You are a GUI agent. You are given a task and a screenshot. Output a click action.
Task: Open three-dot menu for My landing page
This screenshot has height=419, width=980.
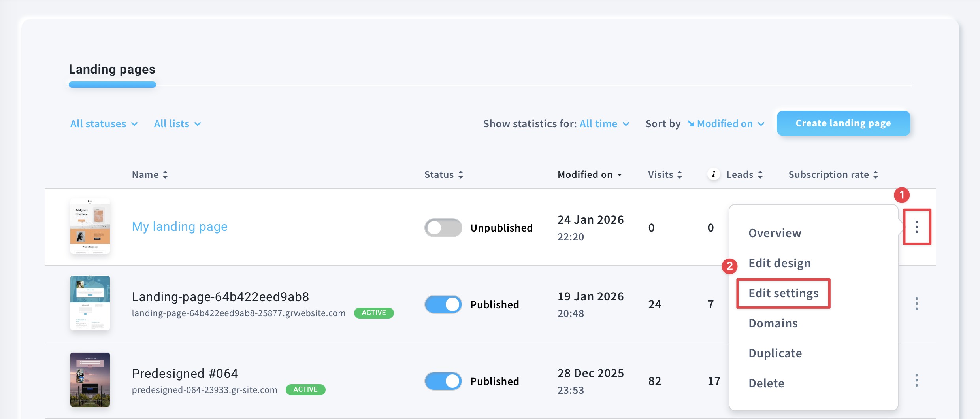tap(916, 227)
